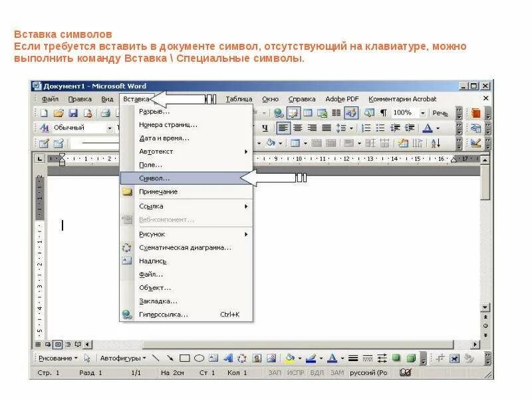The image size is (532, 399).
Task: Expand Автотекст submenu
Action: [x=186, y=152]
